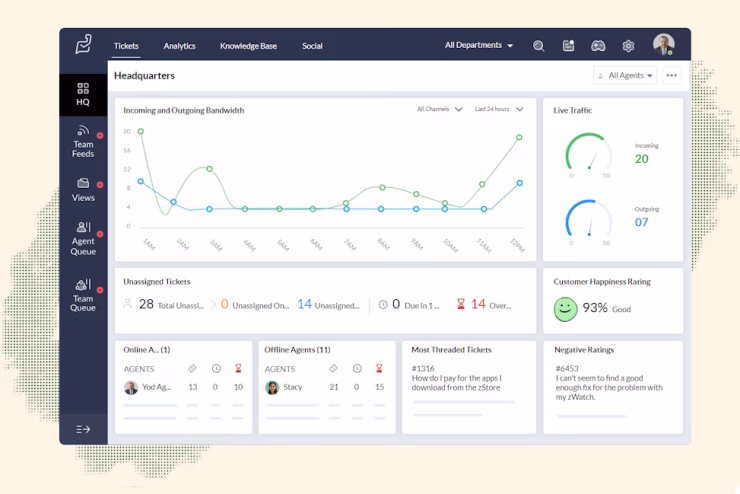Screen dimensions: 740x494
Task: Open the All Agents dropdown
Action: pos(625,75)
